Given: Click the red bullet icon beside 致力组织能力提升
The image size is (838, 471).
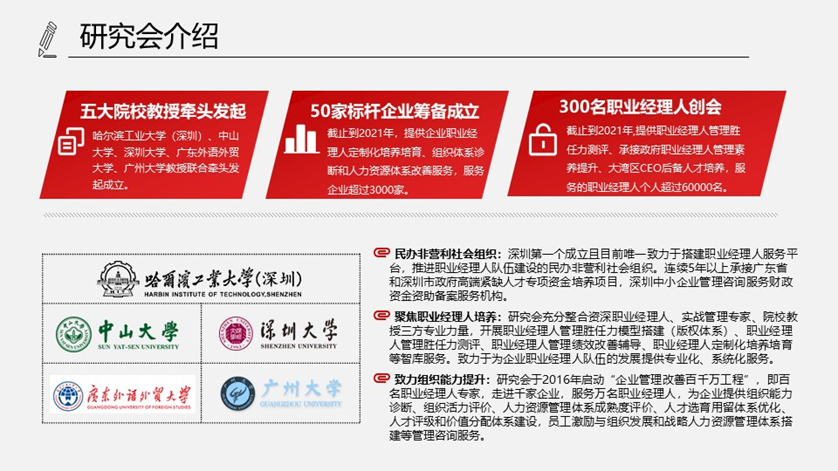Looking at the screenshot, I should click(381, 379).
